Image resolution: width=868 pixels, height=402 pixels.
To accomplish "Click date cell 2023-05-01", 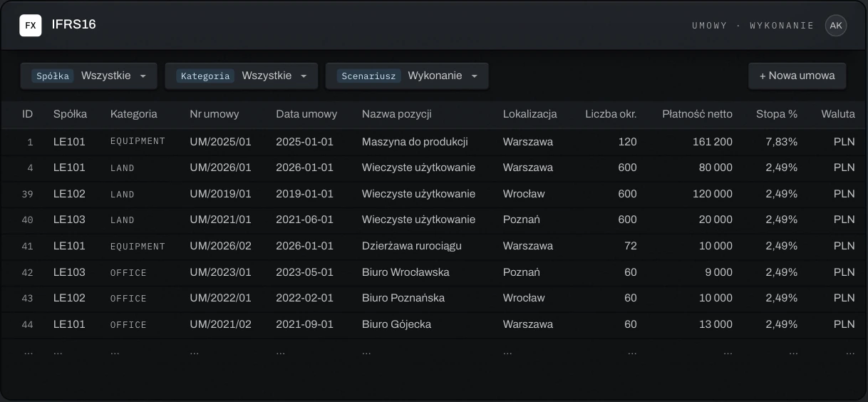I will tap(304, 272).
